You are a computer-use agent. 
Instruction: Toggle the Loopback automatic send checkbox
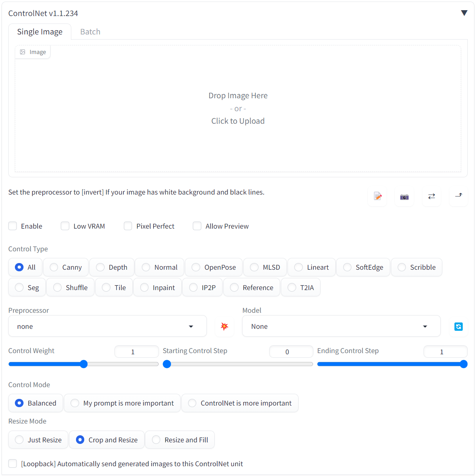13,463
